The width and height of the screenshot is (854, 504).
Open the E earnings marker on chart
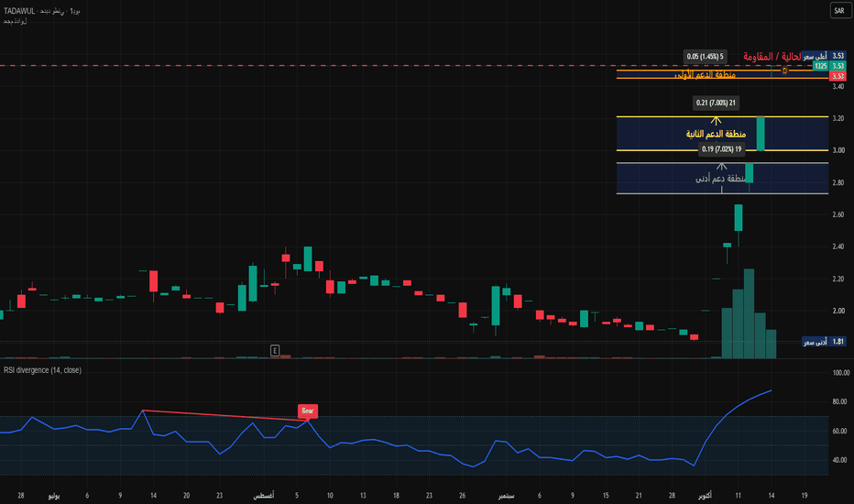click(275, 350)
